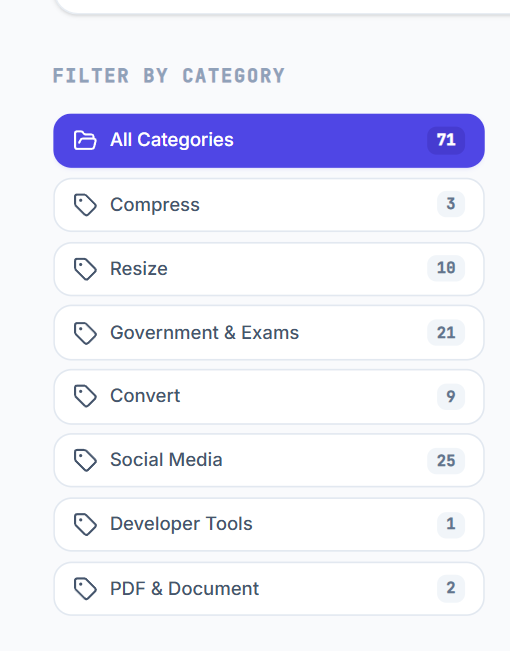The image size is (510, 651).
Task: Open the Social Media category
Action: (269, 460)
